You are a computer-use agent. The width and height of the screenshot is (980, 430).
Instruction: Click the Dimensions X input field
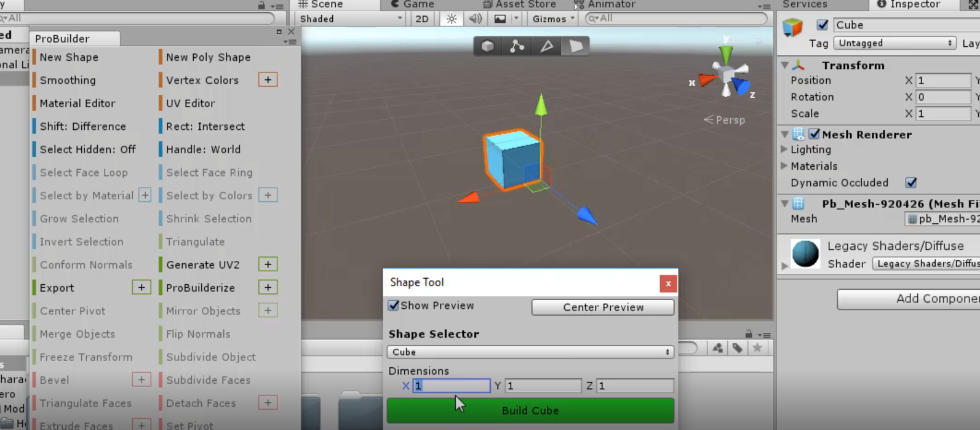(452, 386)
